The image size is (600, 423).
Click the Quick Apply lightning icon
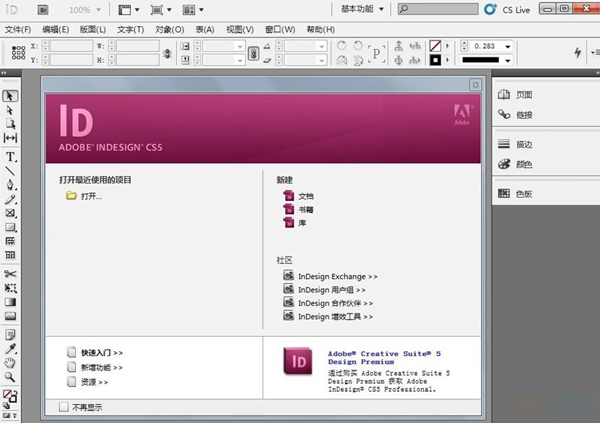click(x=577, y=52)
